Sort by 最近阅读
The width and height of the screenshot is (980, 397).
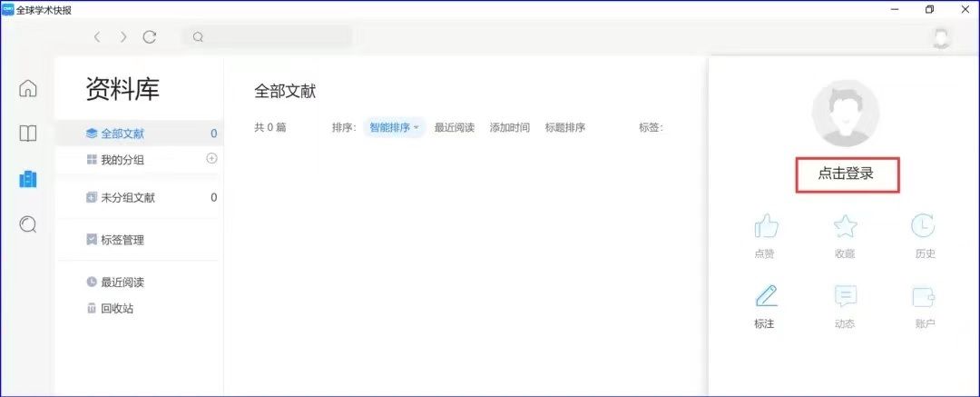point(454,128)
